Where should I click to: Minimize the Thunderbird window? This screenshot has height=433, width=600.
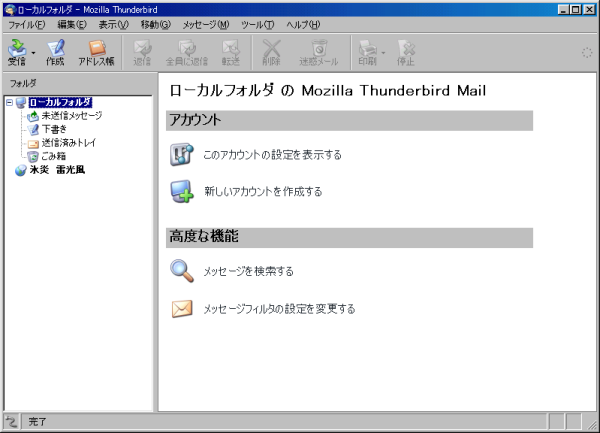click(563, 10)
